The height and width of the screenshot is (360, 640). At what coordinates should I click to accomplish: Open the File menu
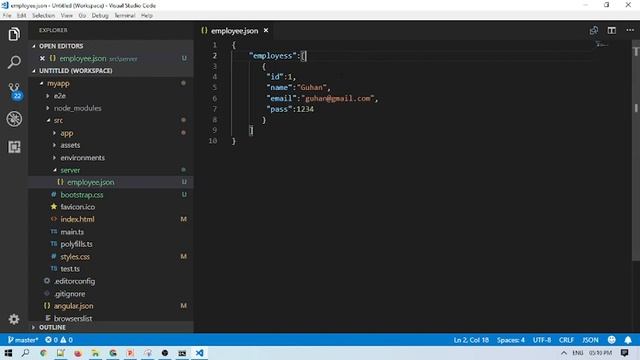[7, 16]
